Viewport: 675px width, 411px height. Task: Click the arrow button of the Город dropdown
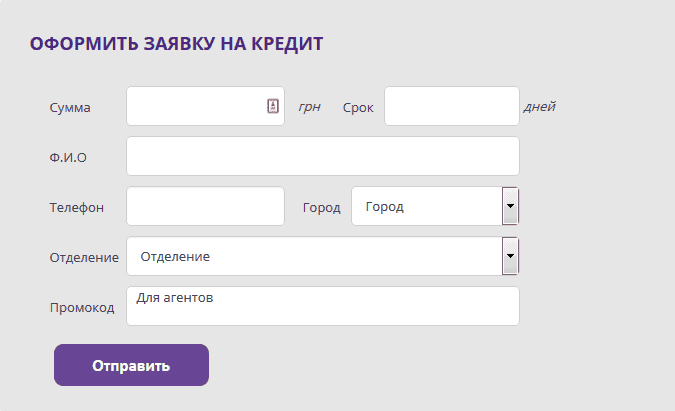click(x=510, y=206)
